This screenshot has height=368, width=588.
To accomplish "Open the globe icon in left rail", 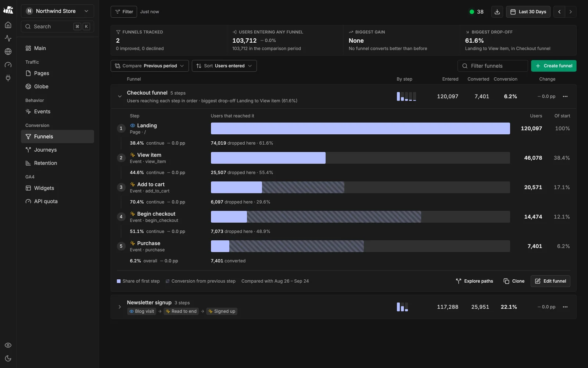I will tap(8, 52).
